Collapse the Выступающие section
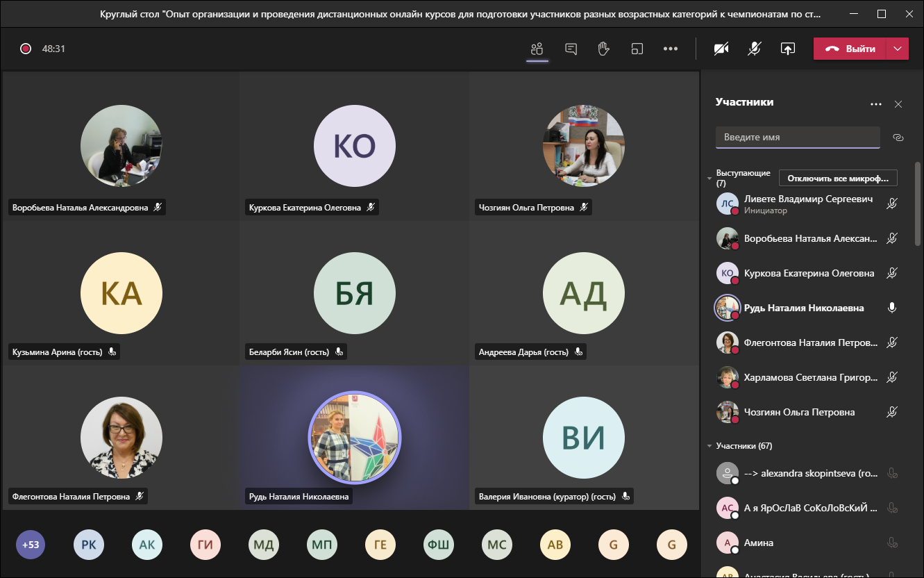Viewport: 924px width, 578px height. pyautogui.click(x=709, y=179)
